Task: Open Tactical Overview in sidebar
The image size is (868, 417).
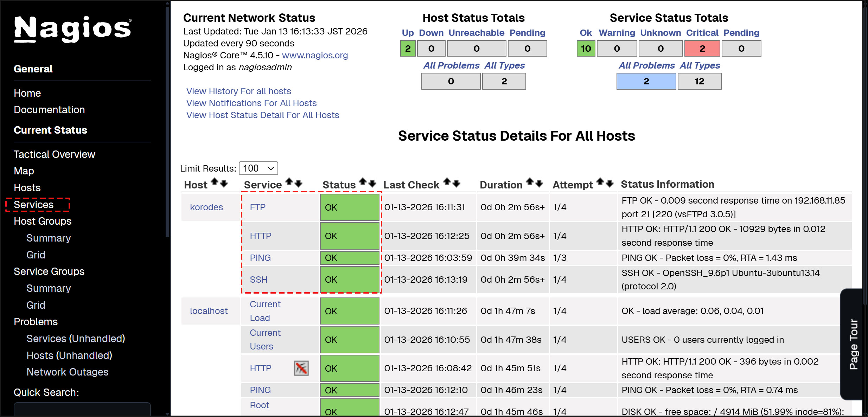Action: (x=55, y=154)
